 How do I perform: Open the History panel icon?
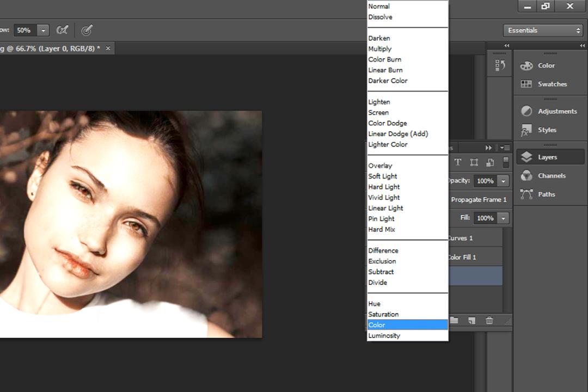[x=500, y=66]
